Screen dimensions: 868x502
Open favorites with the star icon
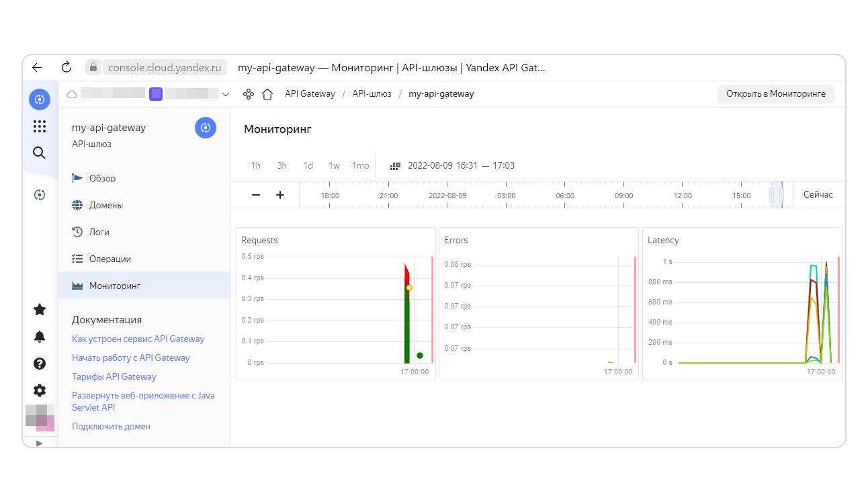coord(40,310)
